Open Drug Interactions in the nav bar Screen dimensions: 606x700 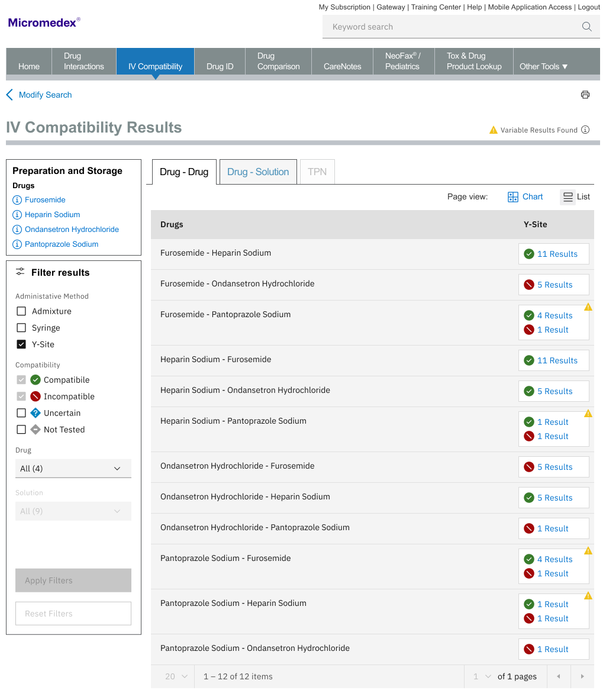[x=84, y=61]
